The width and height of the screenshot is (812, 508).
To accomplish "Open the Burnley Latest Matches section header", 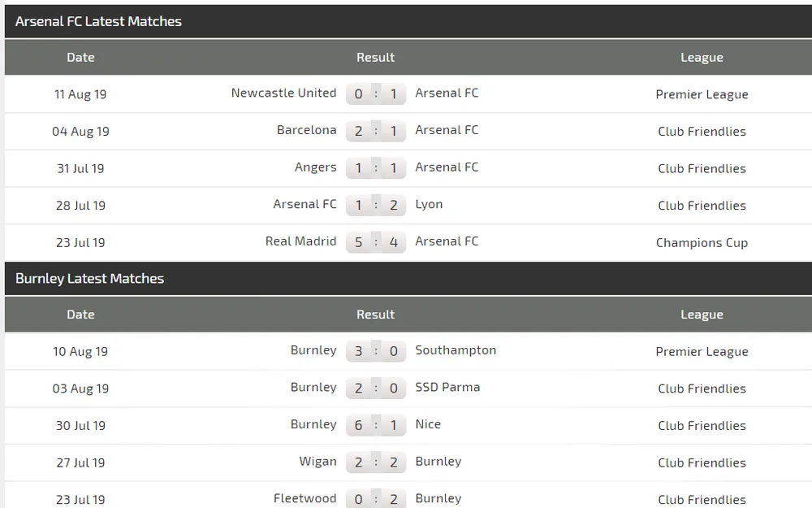I will [x=89, y=278].
